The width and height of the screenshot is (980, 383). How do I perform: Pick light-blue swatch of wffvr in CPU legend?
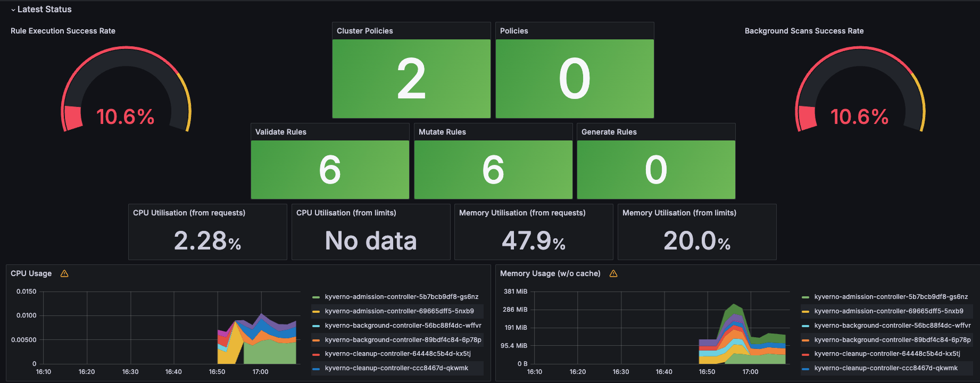(316, 326)
